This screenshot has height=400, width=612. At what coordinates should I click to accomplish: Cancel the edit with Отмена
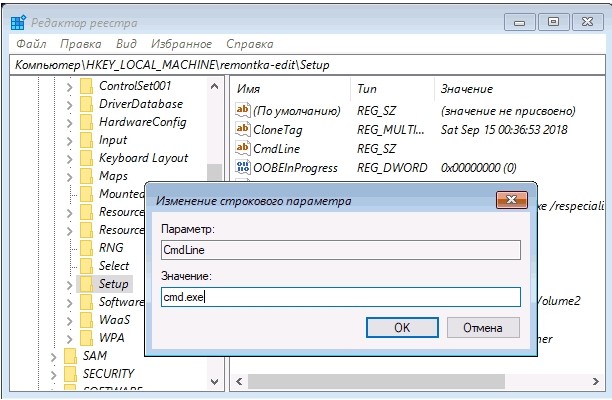pyautogui.click(x=483, y=327)
